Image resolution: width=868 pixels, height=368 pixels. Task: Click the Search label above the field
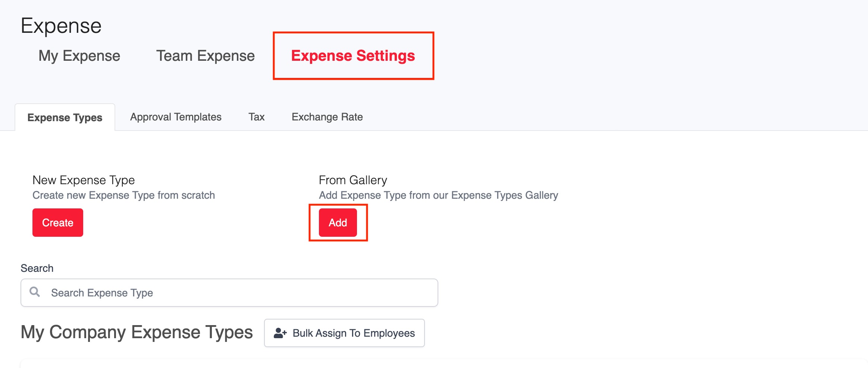pyautogui.click(x=37, y=268)
